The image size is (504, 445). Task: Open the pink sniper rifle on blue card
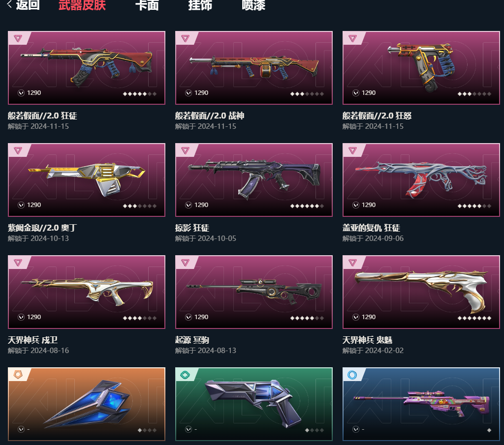coord(421,404)
